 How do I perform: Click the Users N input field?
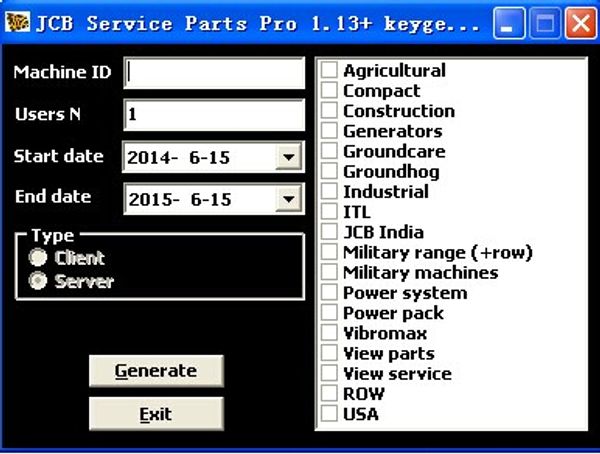pos(214,114)
